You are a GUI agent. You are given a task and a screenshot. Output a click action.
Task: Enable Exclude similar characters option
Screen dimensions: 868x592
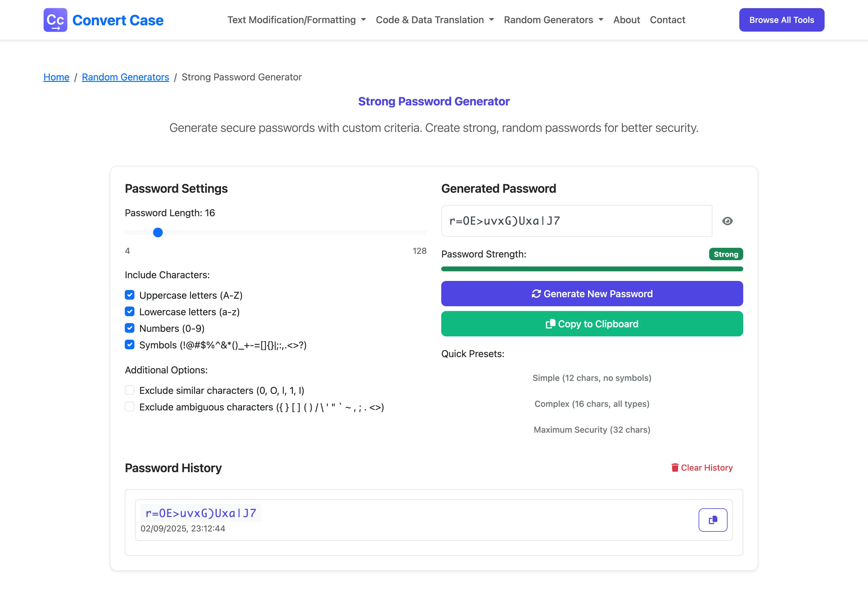pos(130,391)
